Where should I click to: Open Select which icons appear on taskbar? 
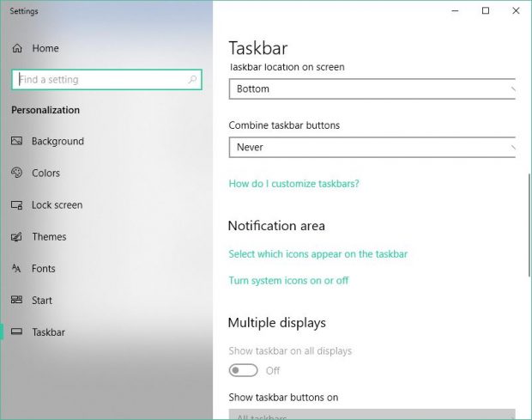pos(317,254)
